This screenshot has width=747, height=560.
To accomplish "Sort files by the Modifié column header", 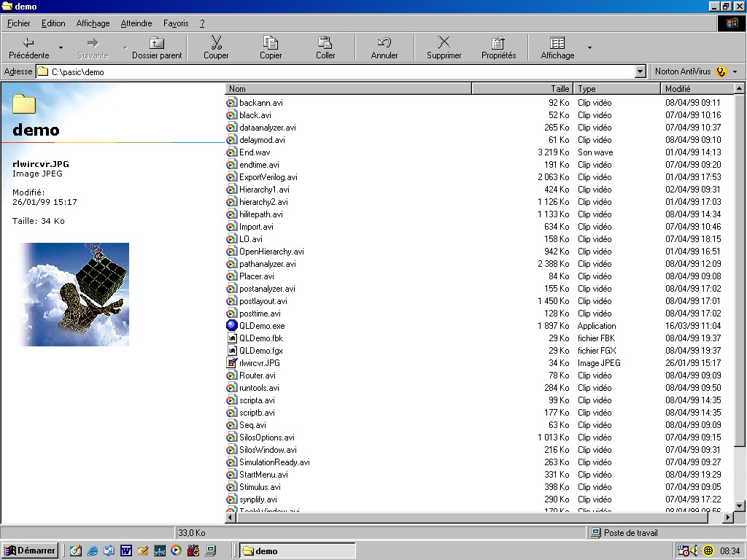I will tap(697, 89).
